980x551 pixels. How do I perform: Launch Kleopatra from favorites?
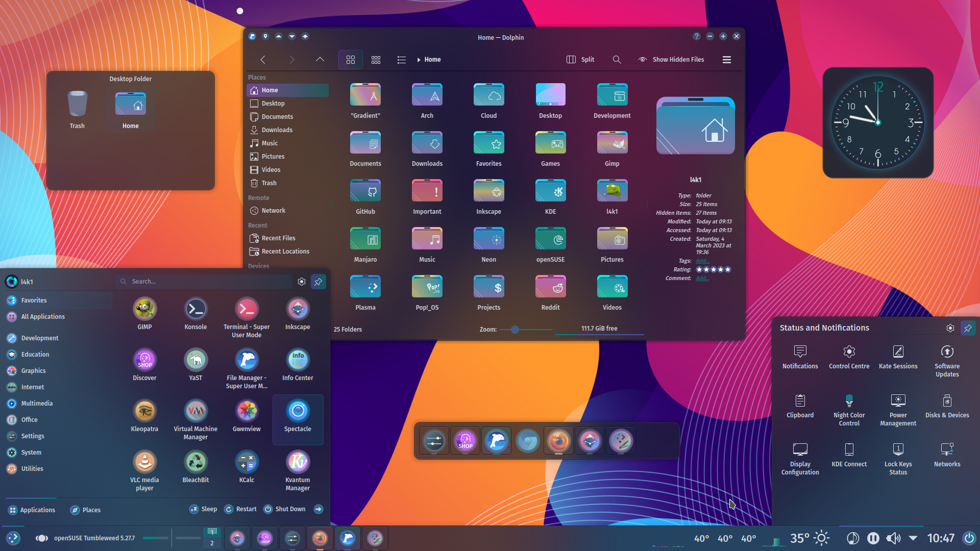point(144,411)
